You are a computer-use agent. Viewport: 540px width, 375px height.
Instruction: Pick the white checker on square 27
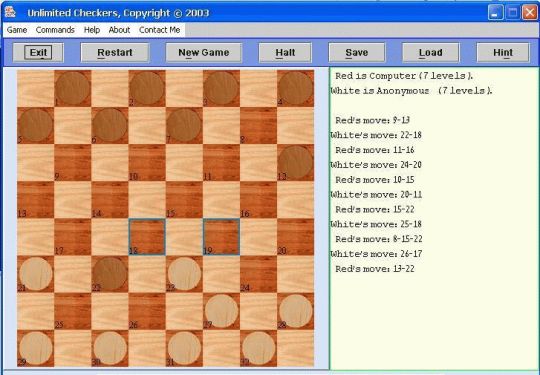click(x=221, y=311)
